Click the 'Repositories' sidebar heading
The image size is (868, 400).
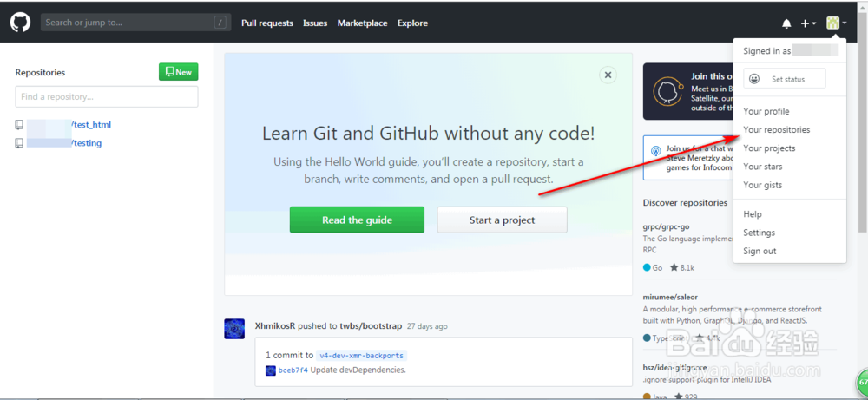40,73
